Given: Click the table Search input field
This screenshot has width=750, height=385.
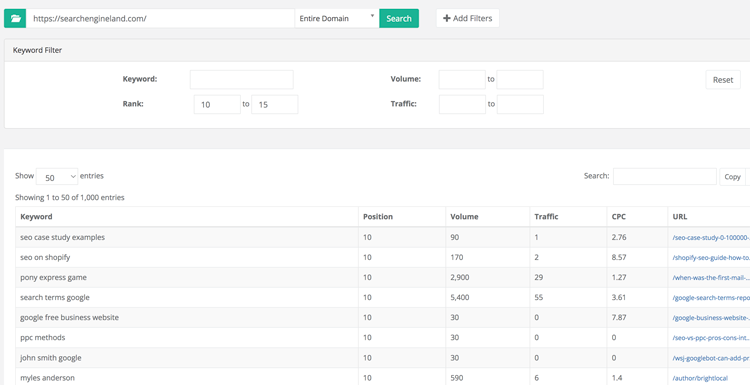Looking at the screenshot, I should 665,176.
